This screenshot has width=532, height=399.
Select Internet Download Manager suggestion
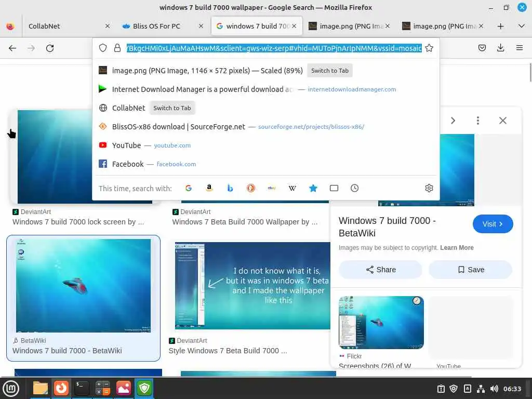click(x=265, y=89)
